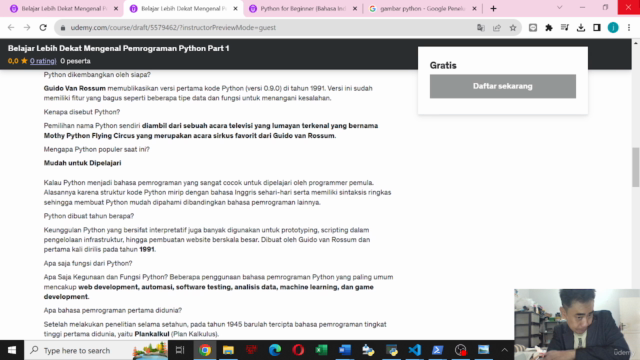Viewport: 640px width, 360px height.
Task: Open File Explorer on the taskbar
Action: click(228, 350)
